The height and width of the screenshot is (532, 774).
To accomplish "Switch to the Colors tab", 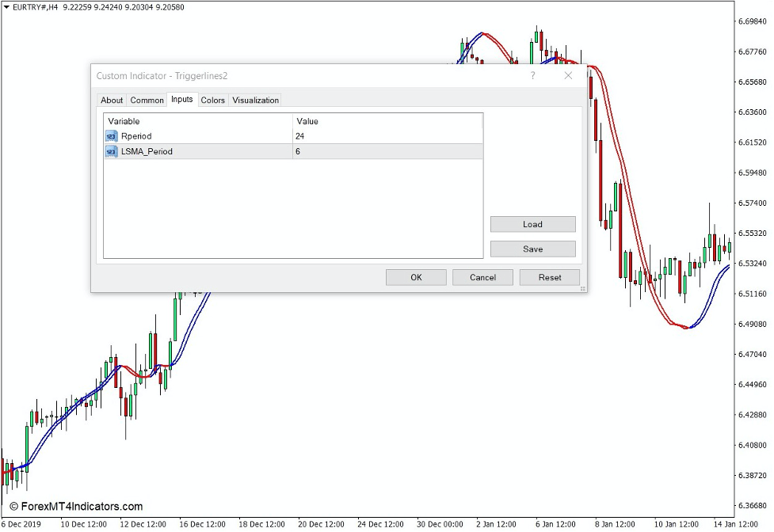I will 212,100.
